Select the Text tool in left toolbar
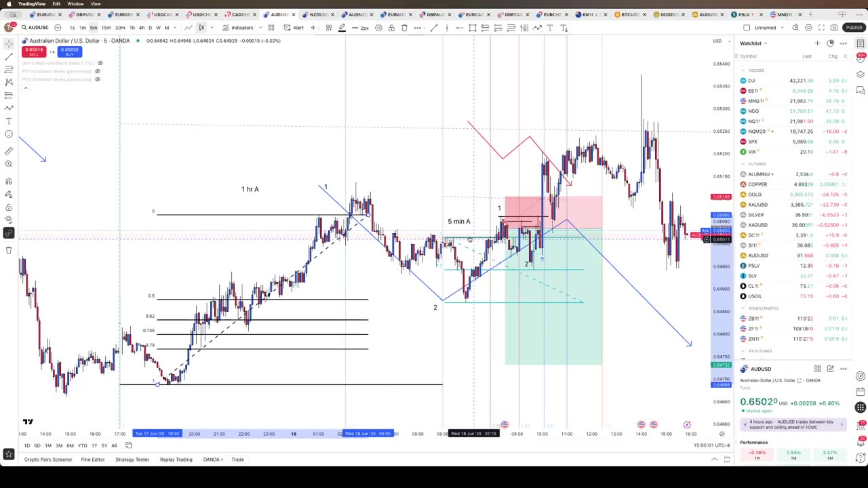 (9, 121)
